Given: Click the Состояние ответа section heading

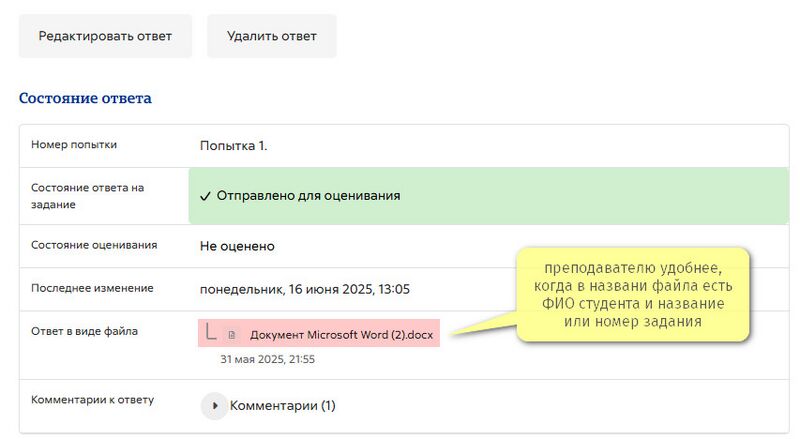Looking at the screenshot, I should coord(85,98).
